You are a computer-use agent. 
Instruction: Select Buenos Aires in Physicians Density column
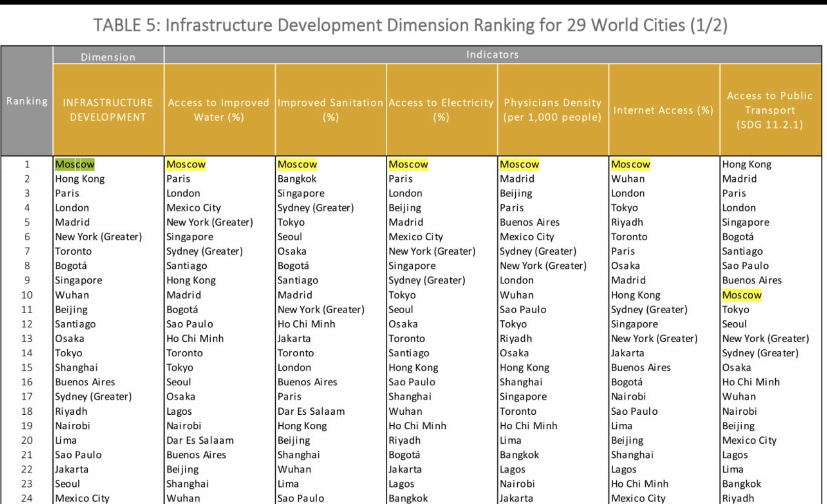530,222
